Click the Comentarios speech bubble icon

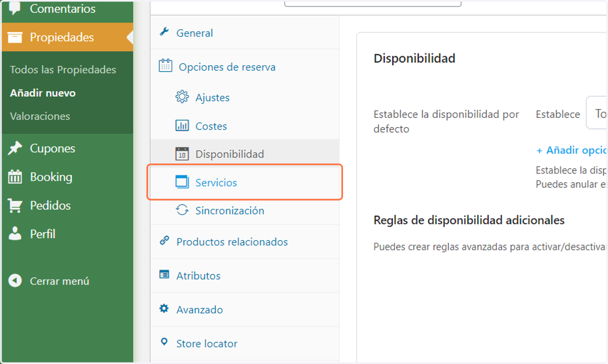pyautogui.click(x=15, y=8)
